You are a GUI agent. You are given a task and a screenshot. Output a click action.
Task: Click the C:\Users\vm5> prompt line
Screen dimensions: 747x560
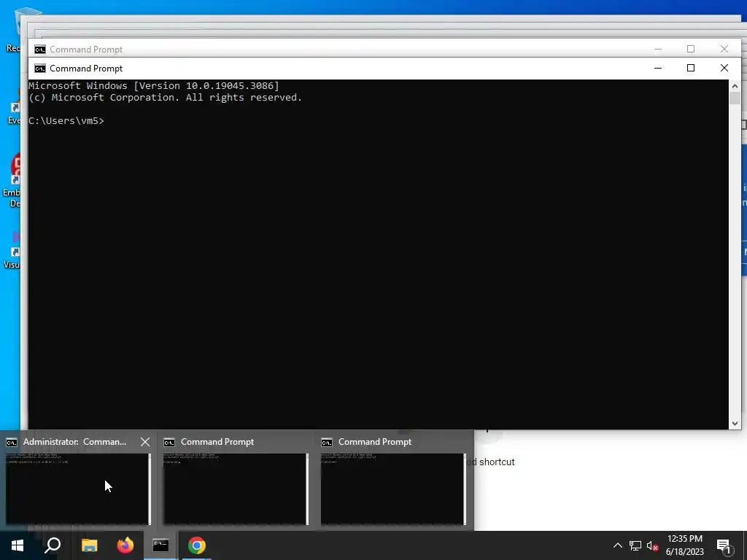click(66, 121)
